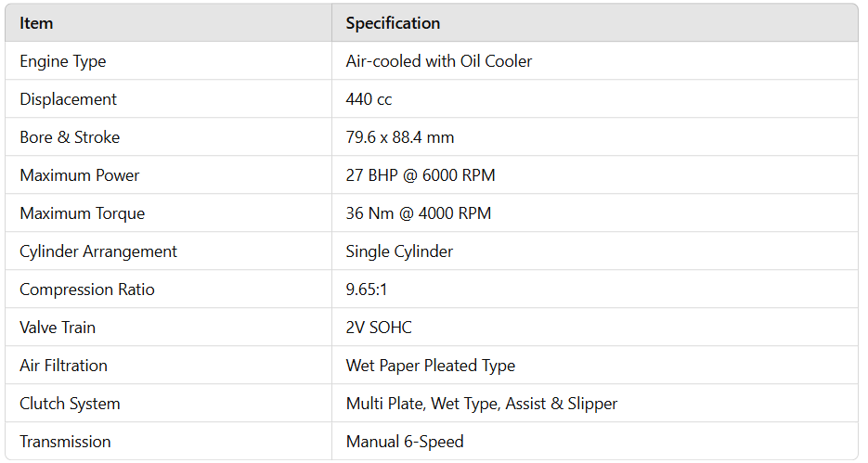Click the 'Item' column header
The width and height of the screenshot is (868, 463).
tap(36, 23)
